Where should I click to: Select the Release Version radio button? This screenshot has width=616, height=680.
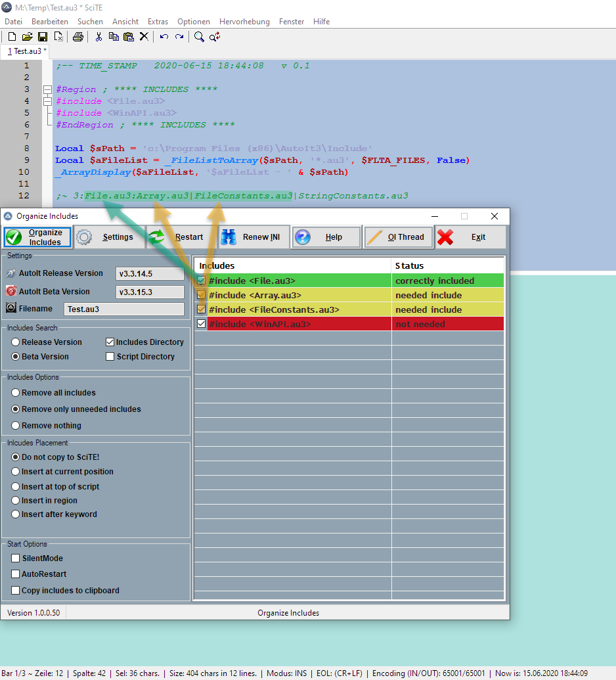coord(16,342)
